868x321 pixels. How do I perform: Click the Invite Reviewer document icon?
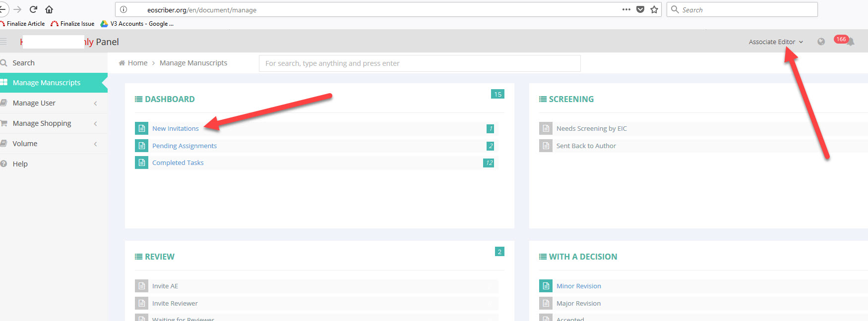coord(141,303)
